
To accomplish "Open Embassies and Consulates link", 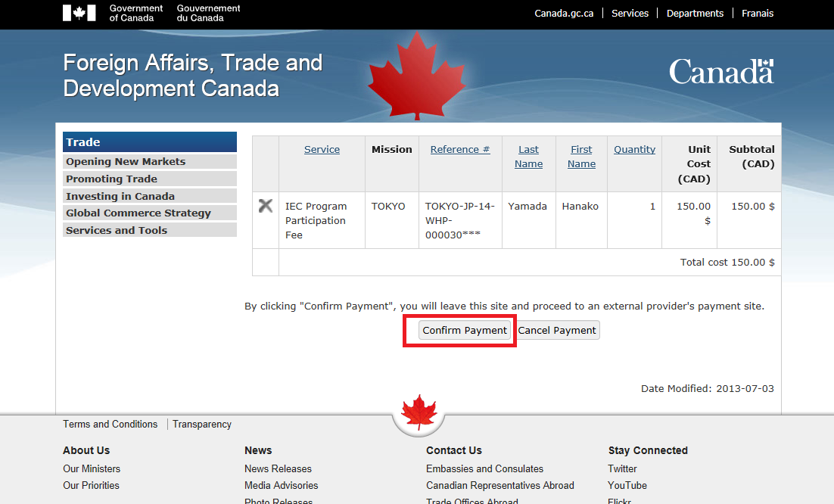I will [x=484, y=469].
